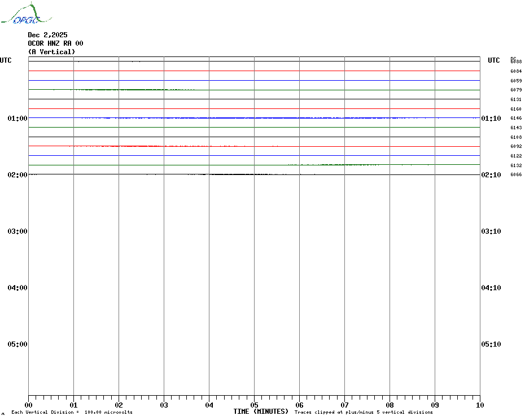Click the left UTC axis label
525x420 pixels.
click(6, 60)
